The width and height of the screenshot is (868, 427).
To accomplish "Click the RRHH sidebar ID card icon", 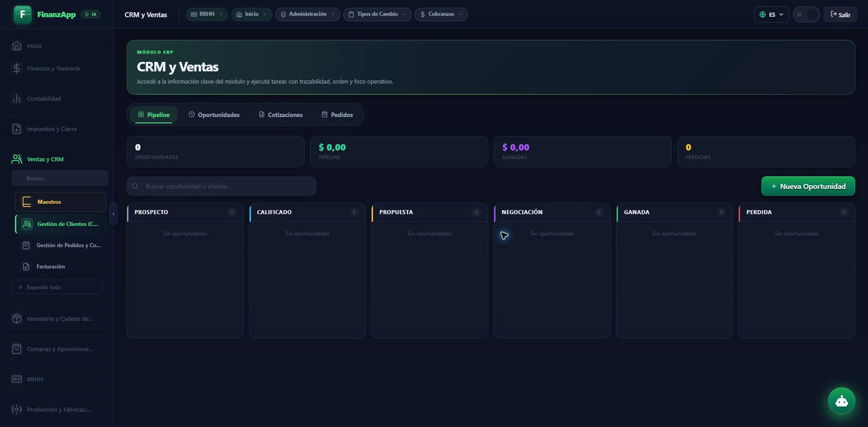I will tap(17, 379).
